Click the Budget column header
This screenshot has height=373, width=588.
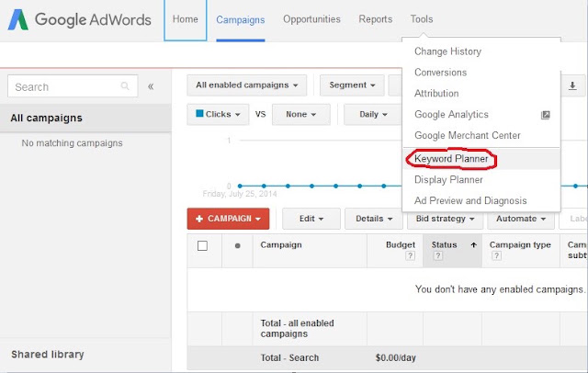[x=401, y=244]
